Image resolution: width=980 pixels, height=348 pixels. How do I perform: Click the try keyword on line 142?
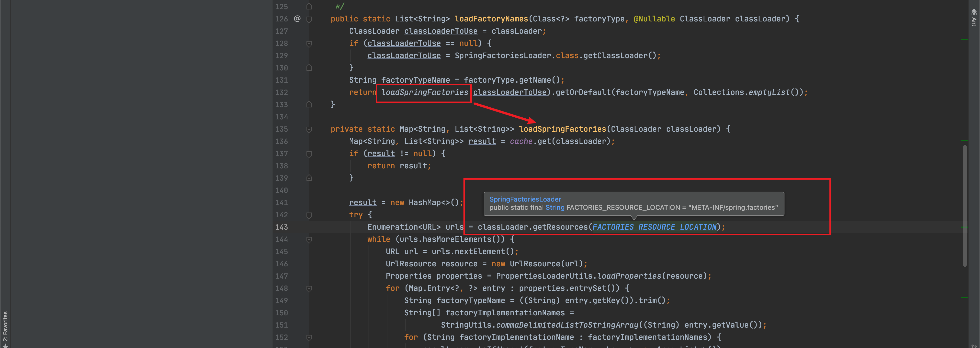pos(356,215)
